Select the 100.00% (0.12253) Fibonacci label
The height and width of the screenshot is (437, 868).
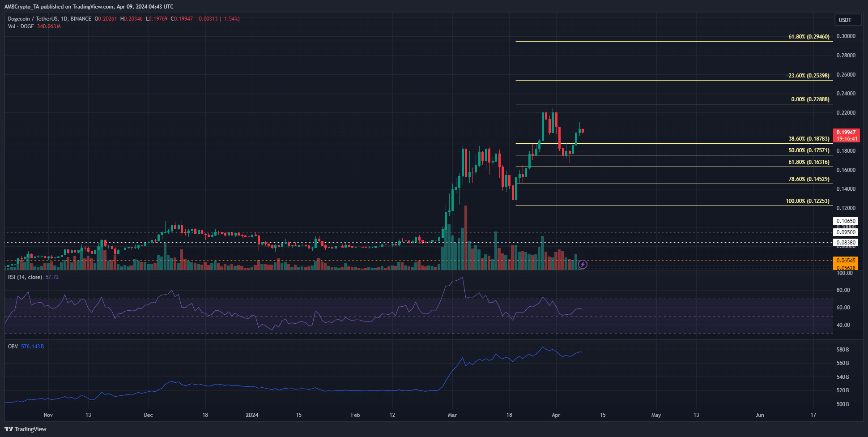coord(808,201)
